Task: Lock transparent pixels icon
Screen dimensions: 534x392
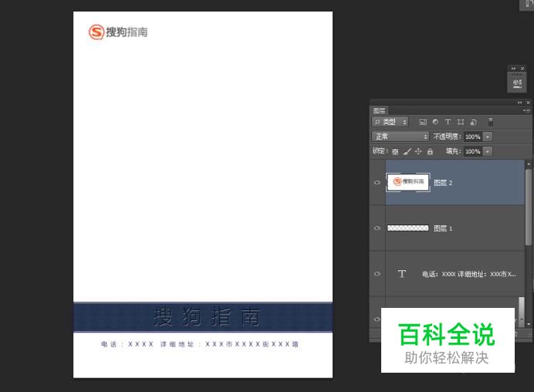Action: click(395, 151)
